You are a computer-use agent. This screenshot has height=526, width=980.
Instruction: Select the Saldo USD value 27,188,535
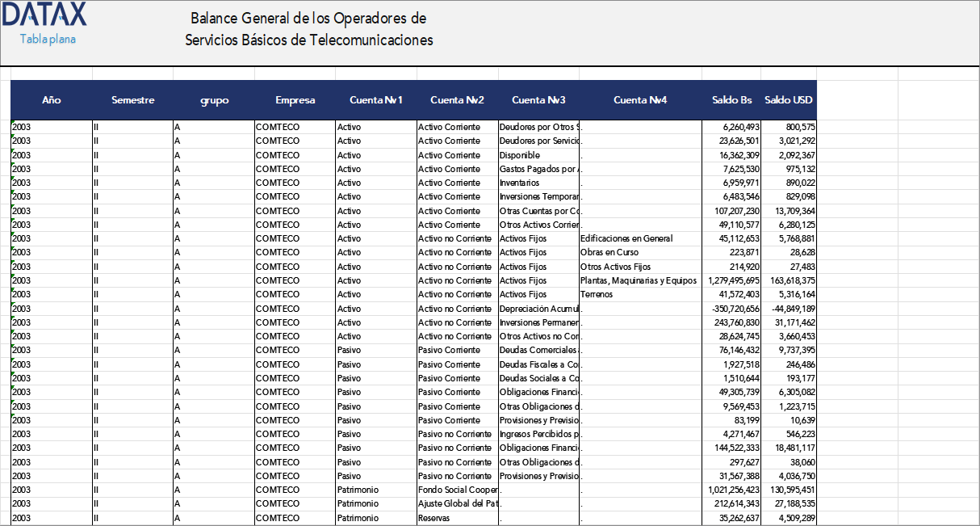pyautogui.click(x=789, y=503)
